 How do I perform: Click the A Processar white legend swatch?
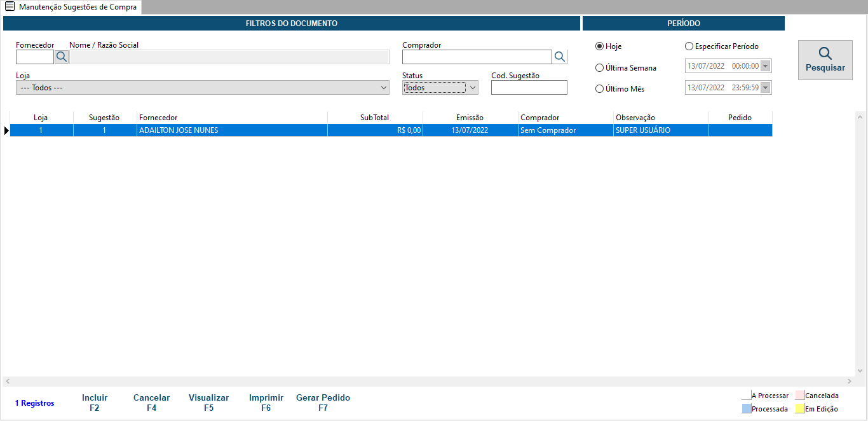[746, 396]
